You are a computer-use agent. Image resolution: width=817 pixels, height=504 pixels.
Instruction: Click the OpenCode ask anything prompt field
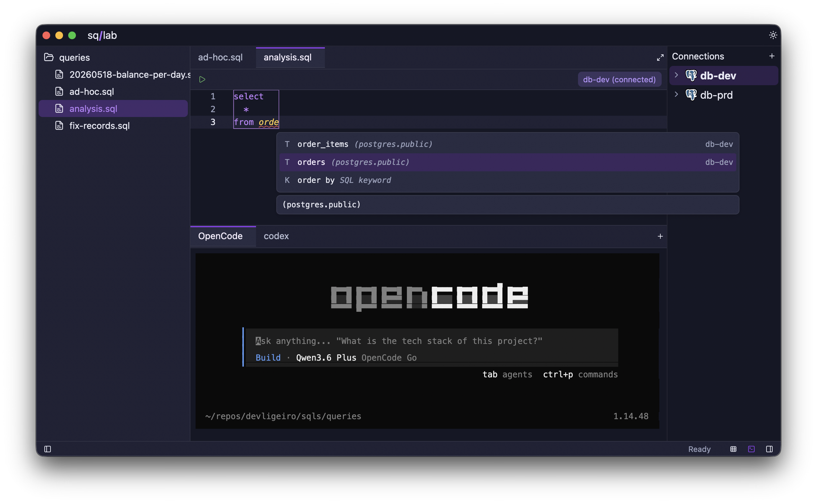432,341
